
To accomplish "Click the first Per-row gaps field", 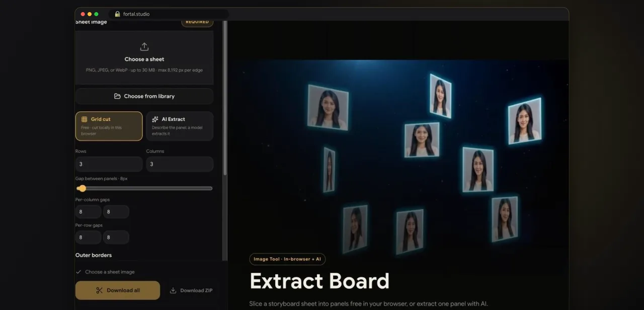I will (88, 238).
